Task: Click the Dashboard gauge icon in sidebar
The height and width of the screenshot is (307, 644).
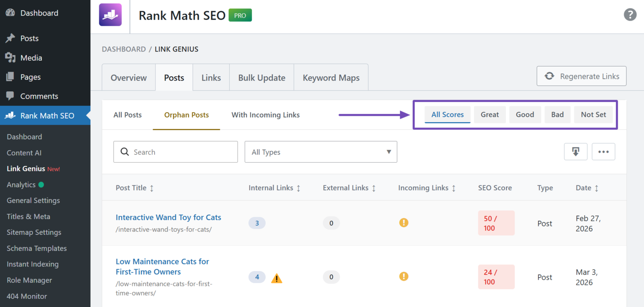Action: [10, 13]
